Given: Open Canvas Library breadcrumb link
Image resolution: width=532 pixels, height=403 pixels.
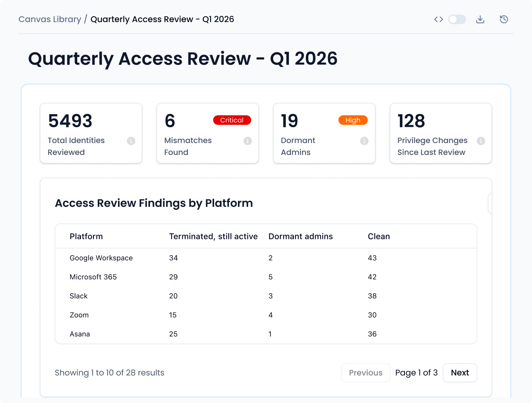Looking at the screenshot, I should point(50,19).
